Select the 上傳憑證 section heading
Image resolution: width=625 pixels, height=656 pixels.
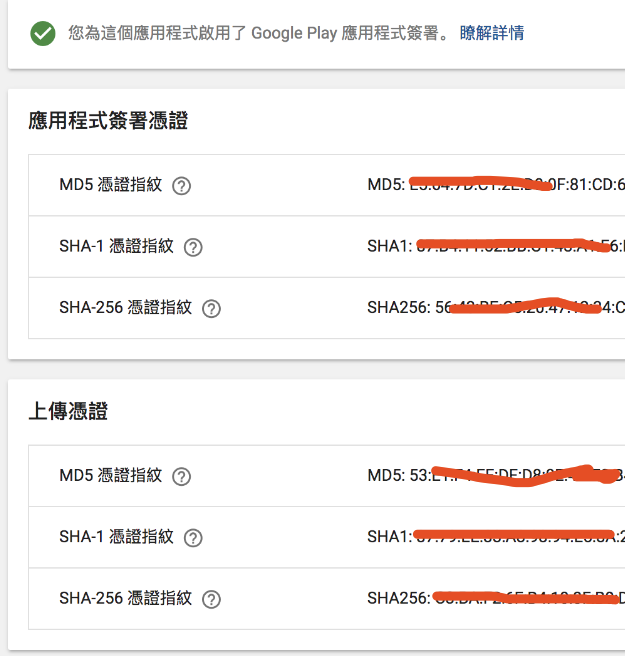(68, 411)
